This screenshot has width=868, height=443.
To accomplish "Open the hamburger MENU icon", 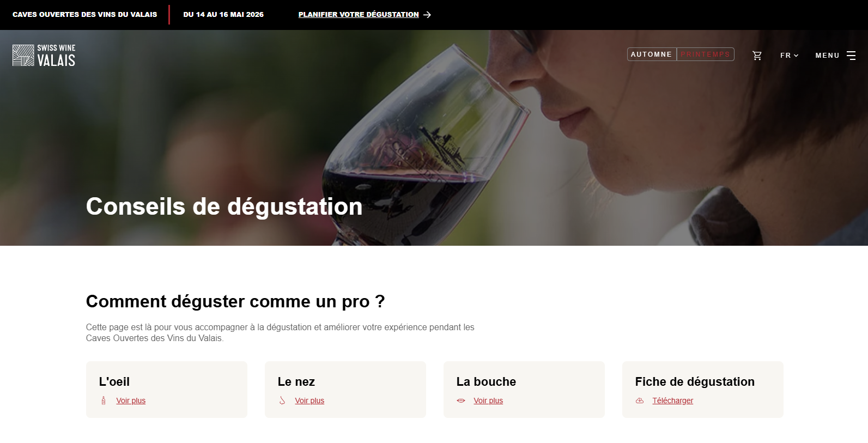I will 851,56.
